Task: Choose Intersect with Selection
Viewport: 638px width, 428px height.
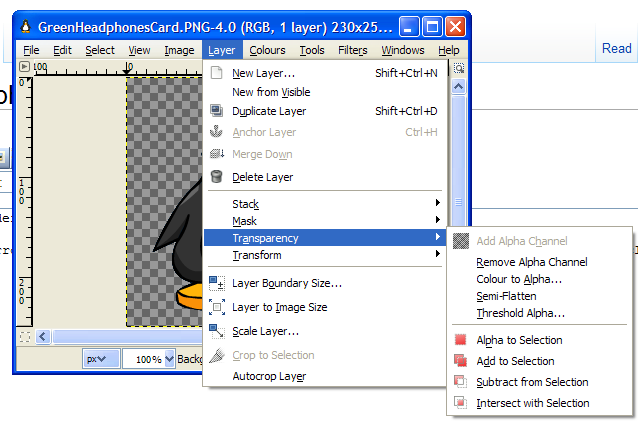Action: [x=540, y=403]
